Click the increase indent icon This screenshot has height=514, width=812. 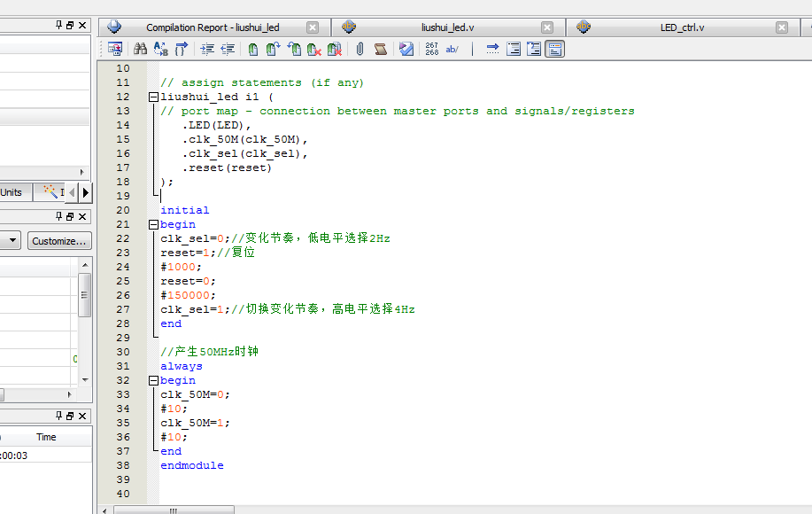pyautogui.click(x=207, y=50)
